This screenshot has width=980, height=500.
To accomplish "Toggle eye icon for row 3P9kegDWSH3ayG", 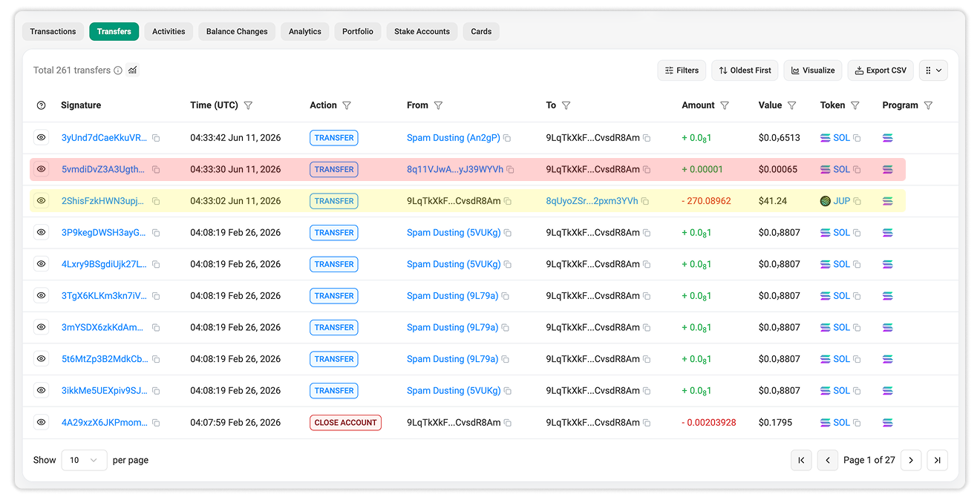I will 42,233.
